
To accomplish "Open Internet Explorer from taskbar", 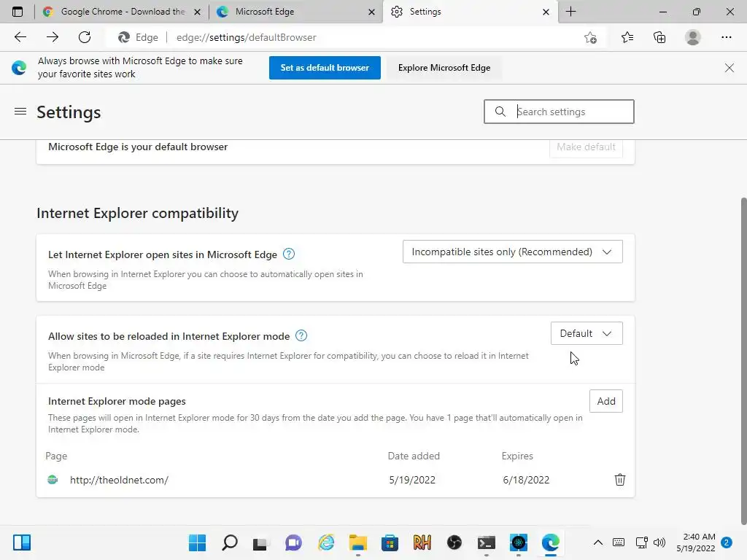I will click(x=326, y=542).
